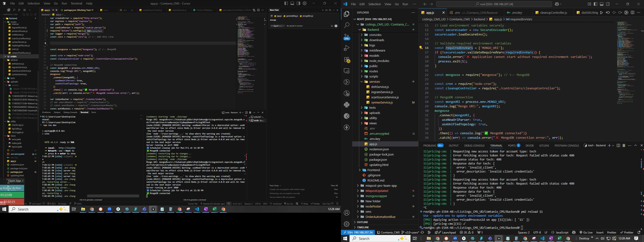Toggle AI pane in Cursor title bar

click(x=299, y=3)
